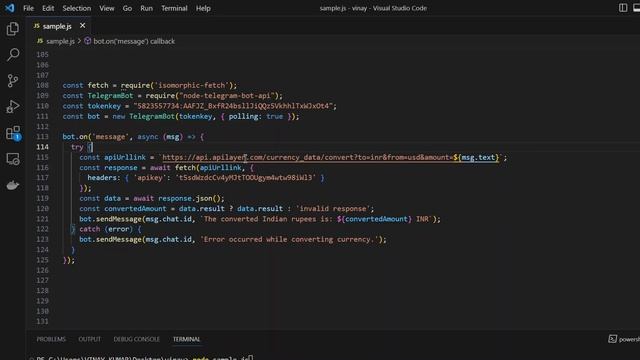Open the Explorer view in activity bar

[13, 29]
